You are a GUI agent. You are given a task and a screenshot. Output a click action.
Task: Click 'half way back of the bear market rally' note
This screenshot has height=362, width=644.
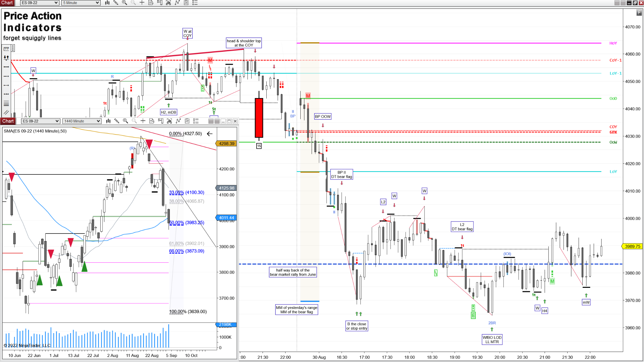pos(293,272)
